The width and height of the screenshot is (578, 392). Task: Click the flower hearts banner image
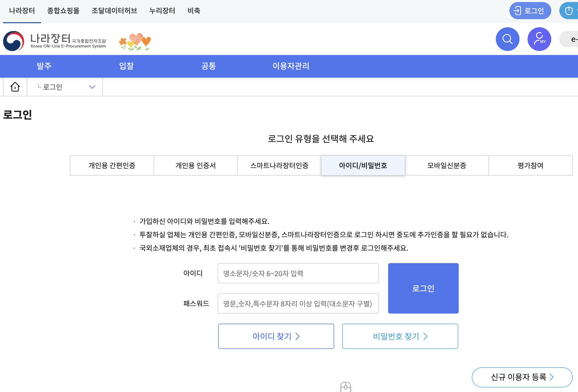135,42
